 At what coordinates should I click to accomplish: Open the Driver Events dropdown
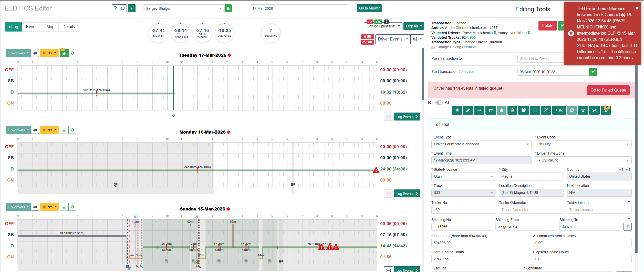(393, 39)
